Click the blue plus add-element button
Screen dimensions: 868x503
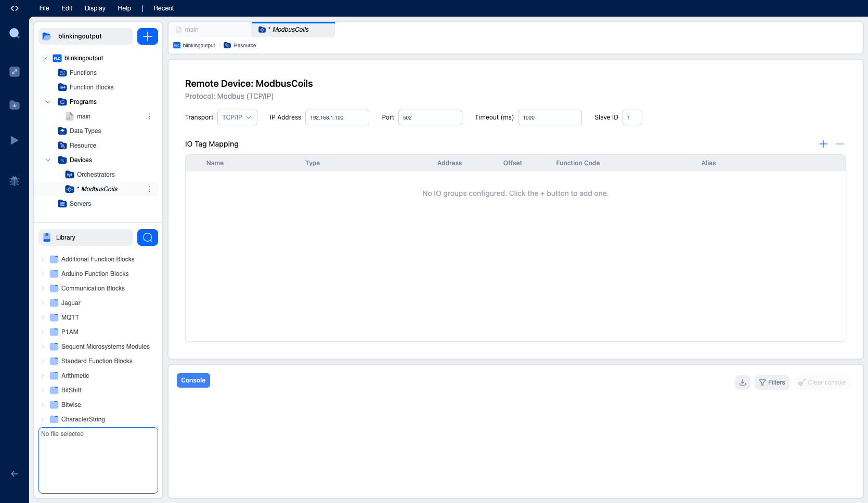pyautogui.click(x=148, y=36)
